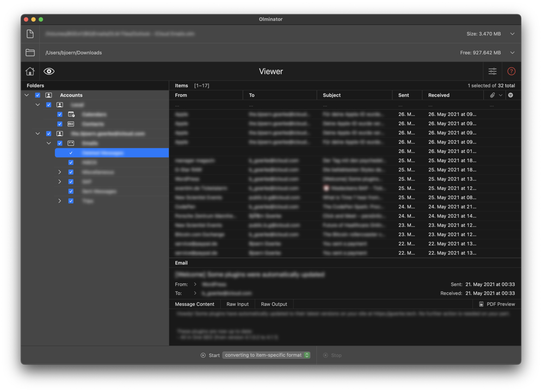Image resolution: width=542 pixels, height=392 pixels.
Task: Select email received 25. May 2021 at 13…
Action: coord(345,179)
